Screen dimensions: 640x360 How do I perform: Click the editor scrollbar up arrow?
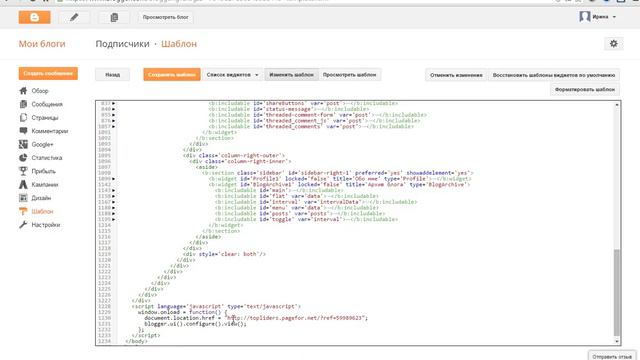coord(617,105)
